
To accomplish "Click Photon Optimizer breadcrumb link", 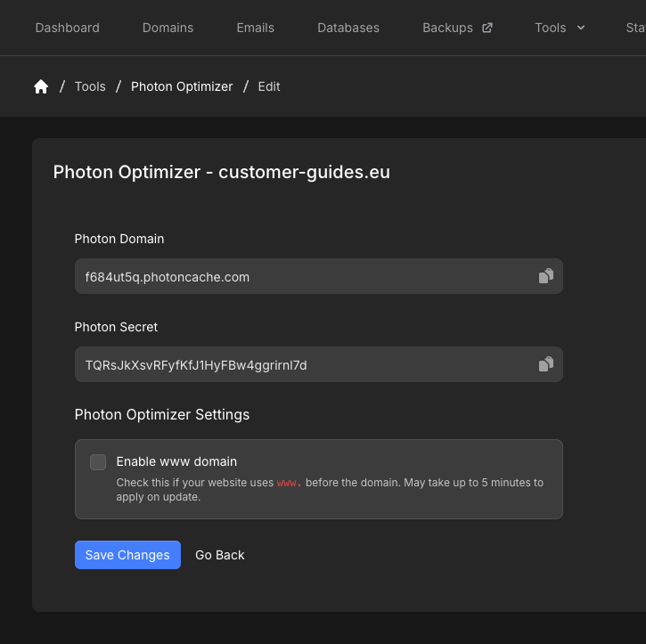I will (182, 86).
